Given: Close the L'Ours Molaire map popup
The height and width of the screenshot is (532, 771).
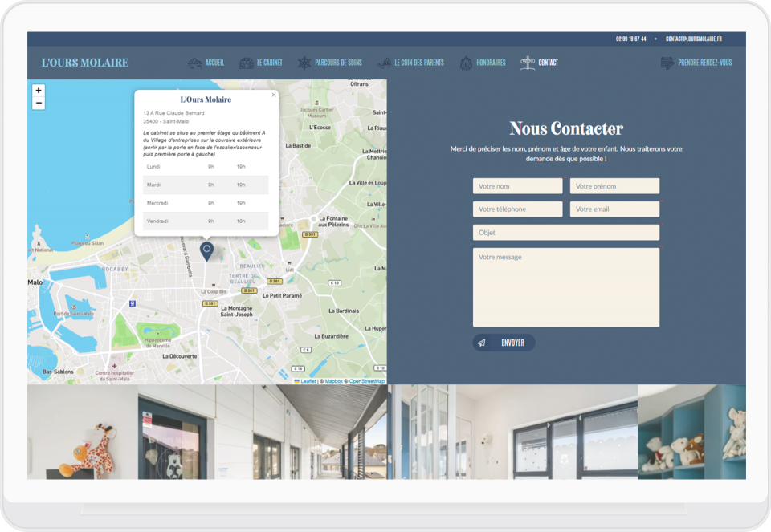Looking at the screenshot, I should pos(274,95).
